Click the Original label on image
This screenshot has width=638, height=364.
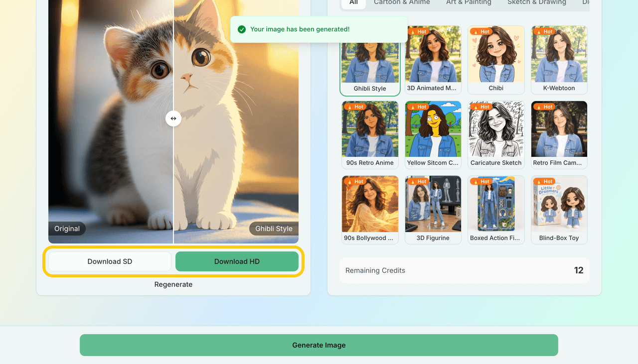(67, 229)
